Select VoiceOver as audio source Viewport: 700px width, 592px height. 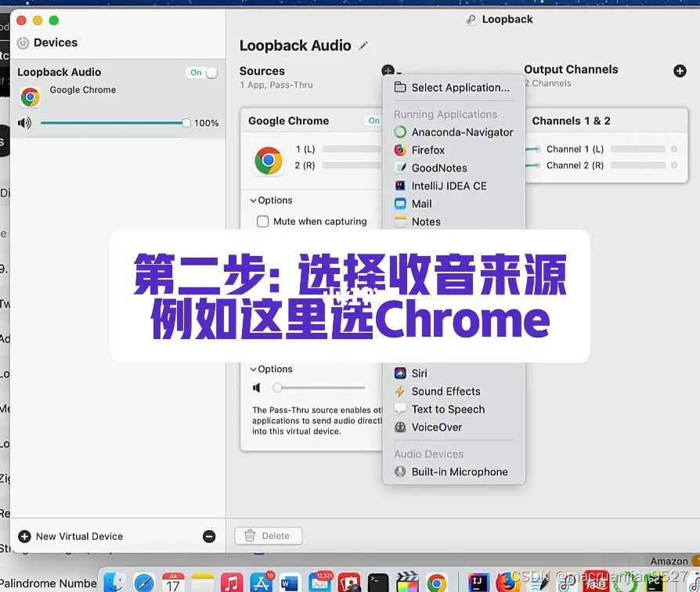pyautogui.click(x=453, y=427)
